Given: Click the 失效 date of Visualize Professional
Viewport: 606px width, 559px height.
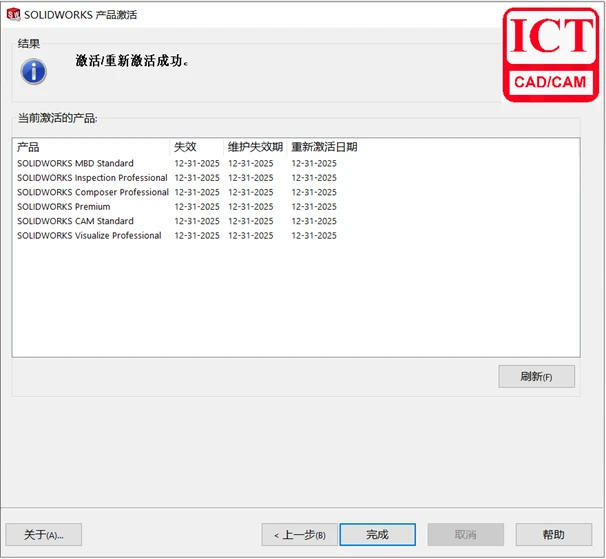Looking at the screenshot, I should pyautogui.click(x=197, y=235).
